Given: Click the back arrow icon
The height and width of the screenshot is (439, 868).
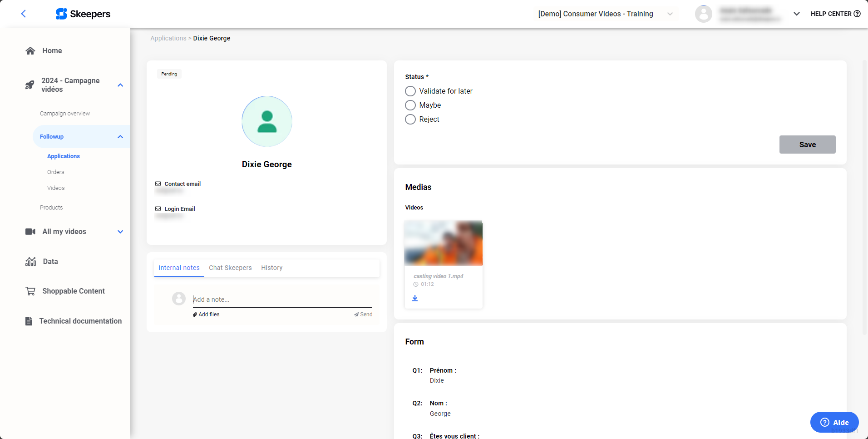Looking at the screenshot, I should coord(24,14).
